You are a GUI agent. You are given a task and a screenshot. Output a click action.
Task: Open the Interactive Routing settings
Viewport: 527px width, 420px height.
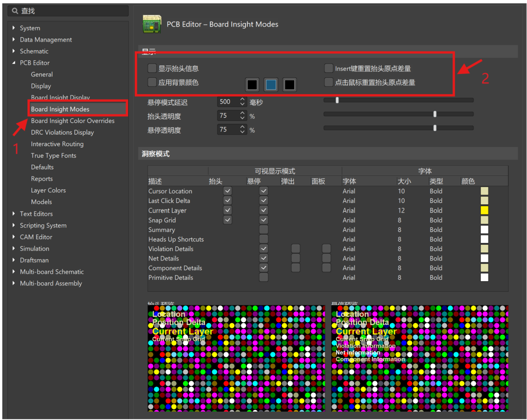click(x=57, y=144)
